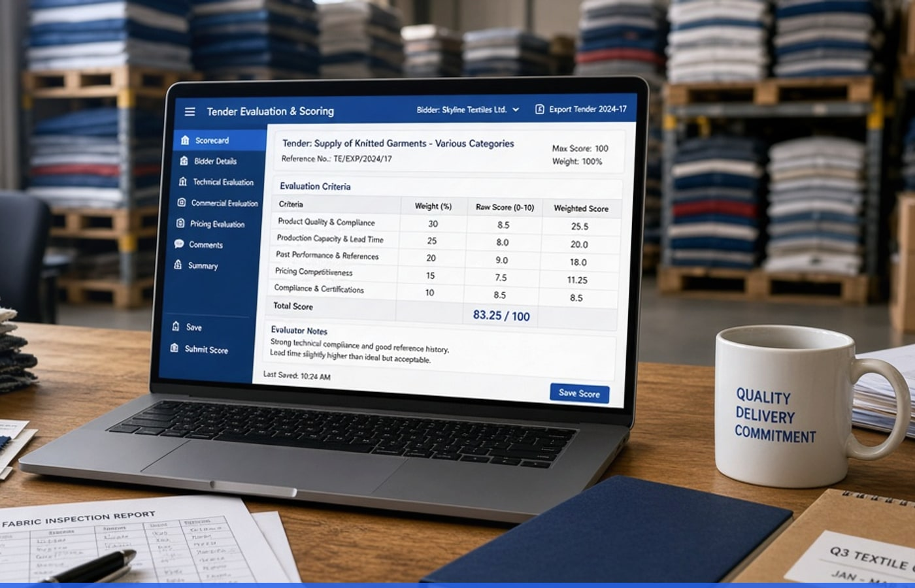Screen dimensions: 915x588
Task: Click the Export Tender document icon
Action: 539,110
